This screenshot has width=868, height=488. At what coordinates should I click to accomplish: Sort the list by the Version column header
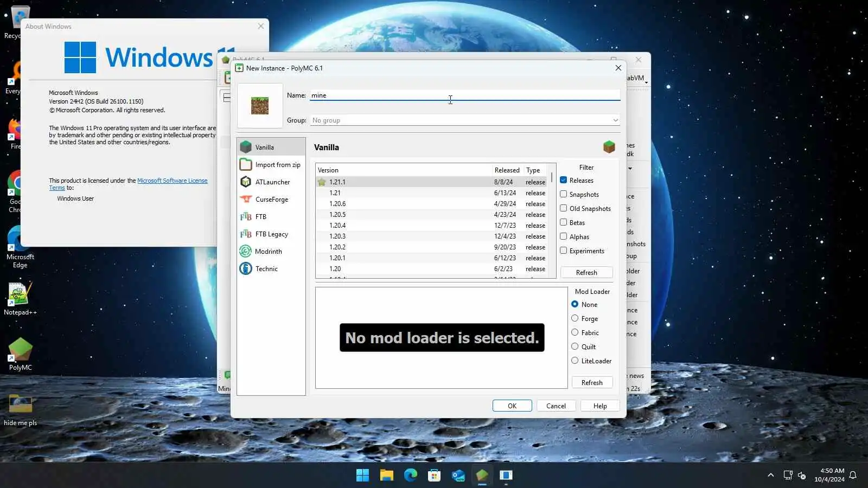pos(404,170)
